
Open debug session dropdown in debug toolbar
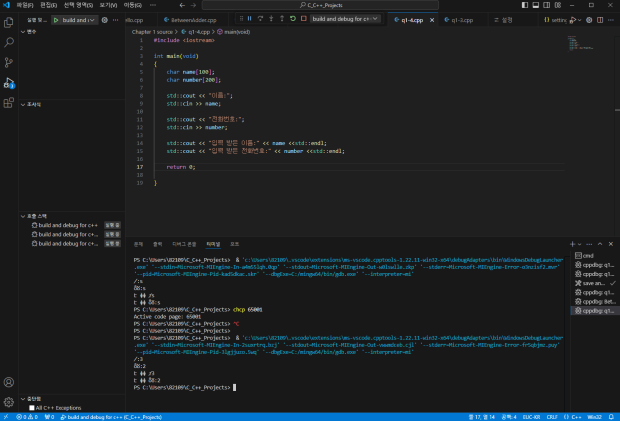tap(346, 19)
